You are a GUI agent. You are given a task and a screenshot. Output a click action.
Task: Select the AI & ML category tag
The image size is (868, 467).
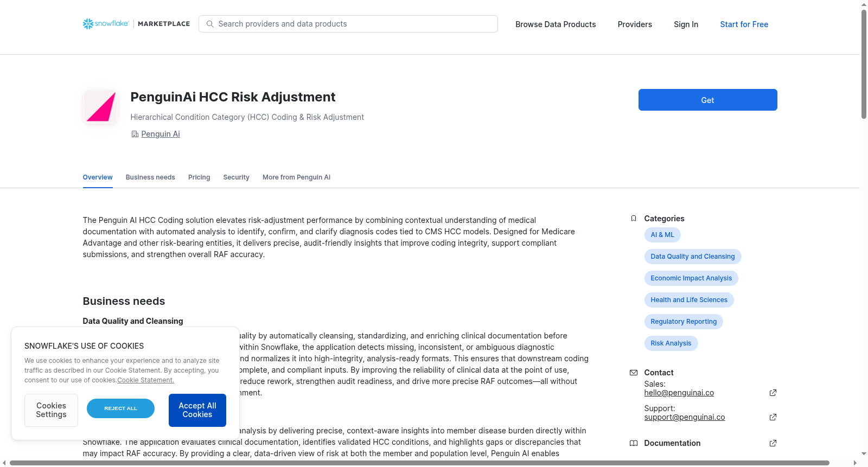click(662, 235)
